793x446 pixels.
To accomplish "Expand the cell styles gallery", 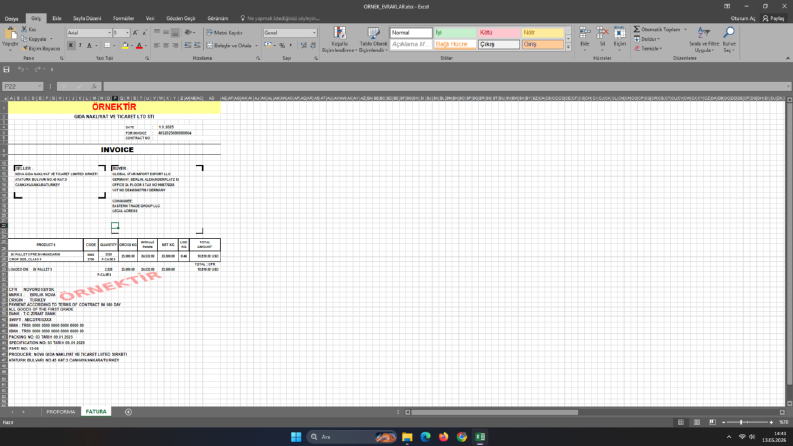I will click(568, 48).
